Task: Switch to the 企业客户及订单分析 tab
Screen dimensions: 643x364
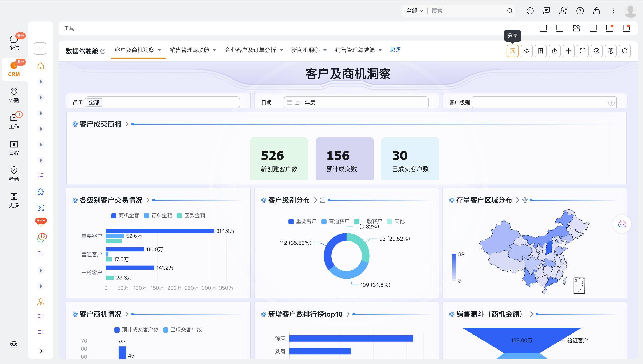Action: pos(250,50)
